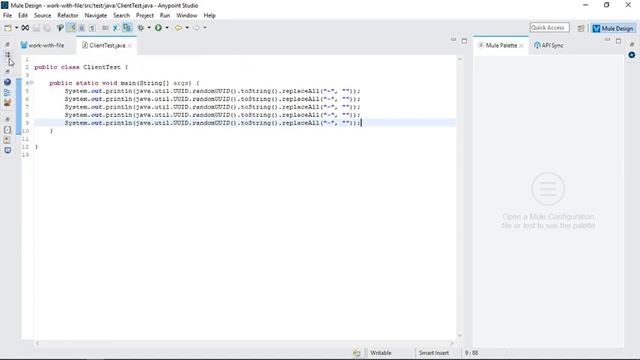Click the green Run button icon
Viewport: 640px width, 360px height.
(x=158, y=28)
